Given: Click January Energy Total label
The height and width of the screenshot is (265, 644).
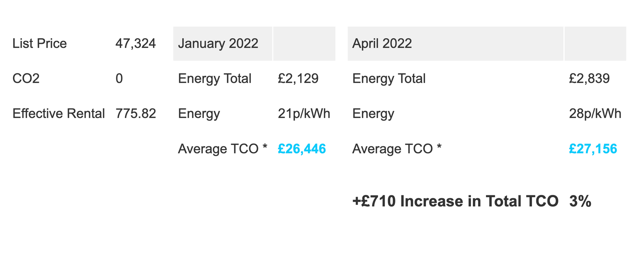Looking at the screenshot, I should click(x=215, y=79).
